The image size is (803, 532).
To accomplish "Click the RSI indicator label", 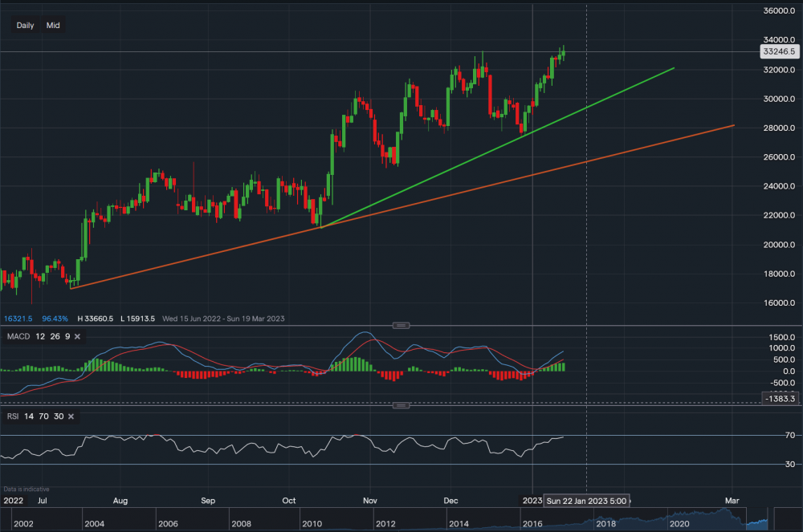I will coord(13,416).
